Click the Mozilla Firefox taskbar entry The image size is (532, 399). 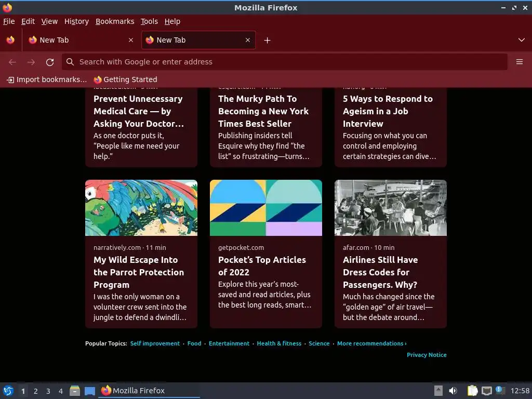click(x=149, y=391)
